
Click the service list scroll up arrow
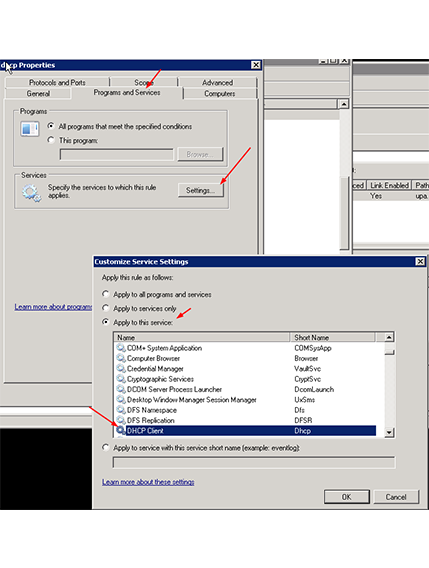(389, 337)
